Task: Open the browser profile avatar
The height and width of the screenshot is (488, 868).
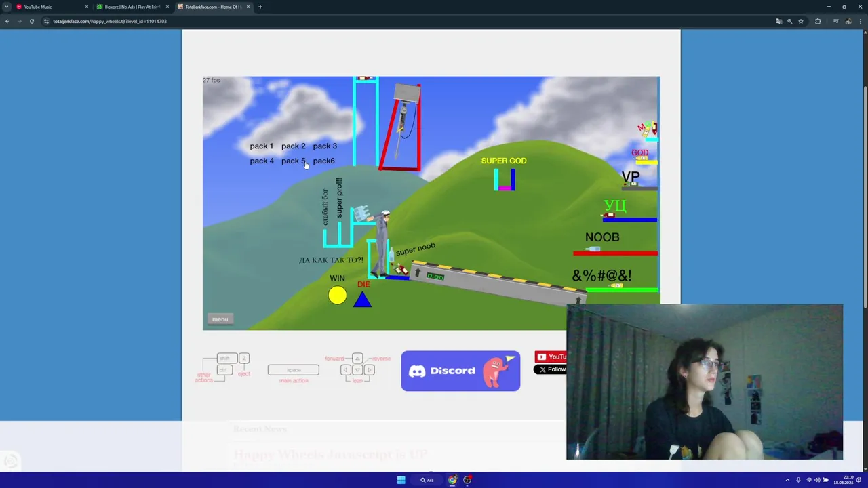Action: [x=848, y=21]
